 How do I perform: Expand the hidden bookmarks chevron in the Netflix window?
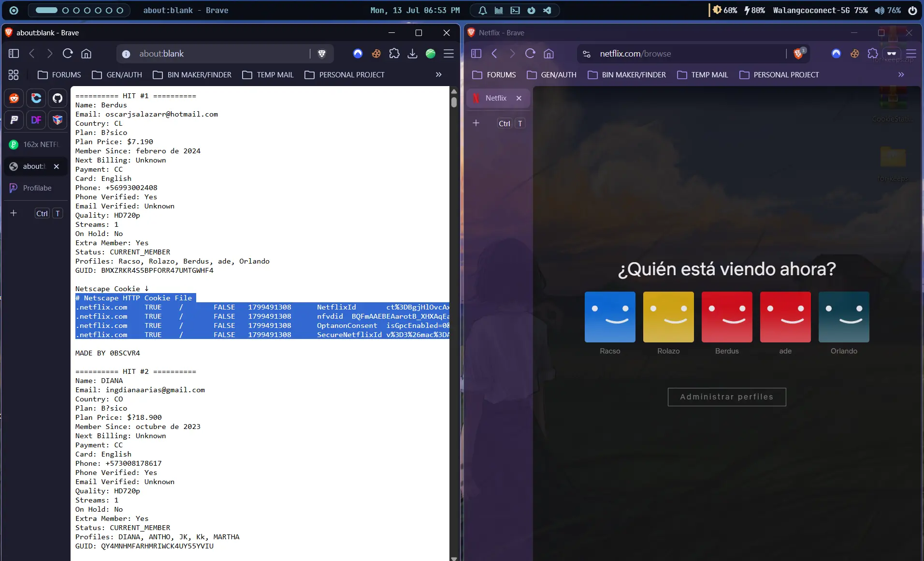pyautogui.click(x=901, y=74)
